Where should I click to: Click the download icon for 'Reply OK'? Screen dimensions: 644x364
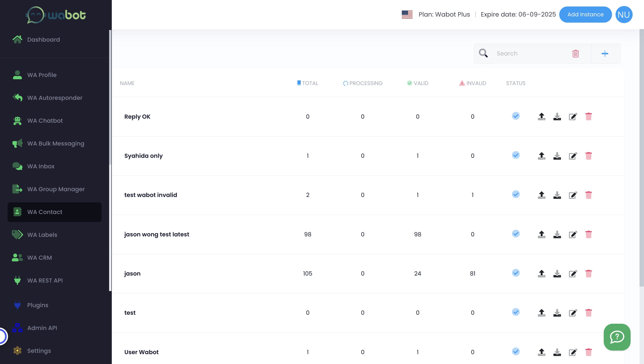coord(557,116)
